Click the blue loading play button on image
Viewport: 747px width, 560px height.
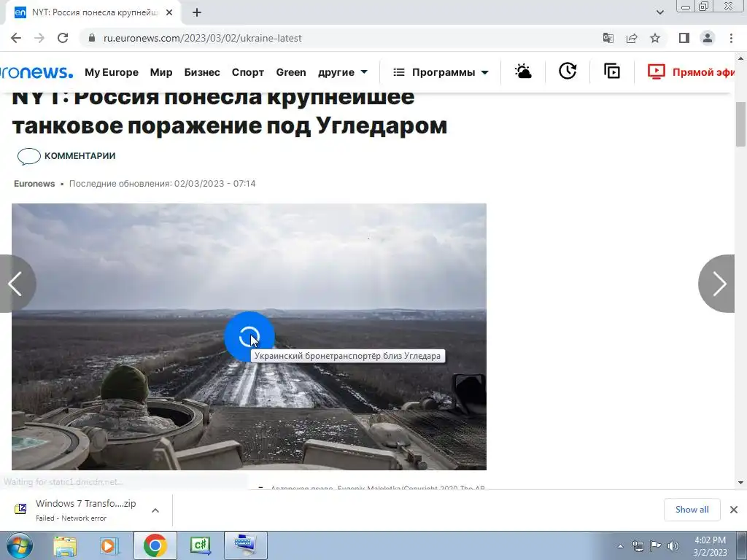[249, 337]
